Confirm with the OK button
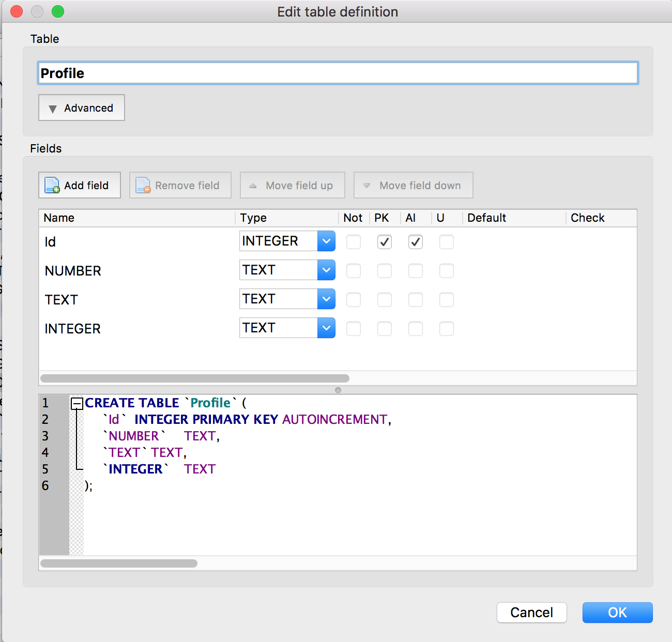 [x=618, y=613]
